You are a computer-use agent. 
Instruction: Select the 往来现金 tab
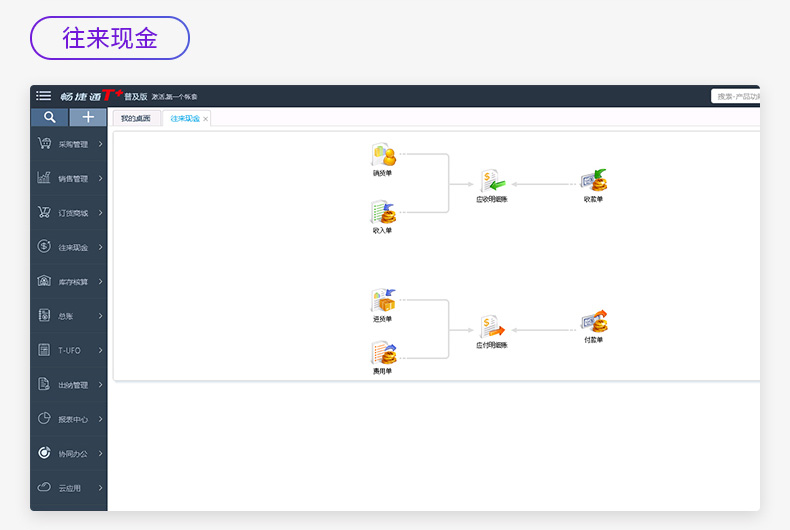185,118
